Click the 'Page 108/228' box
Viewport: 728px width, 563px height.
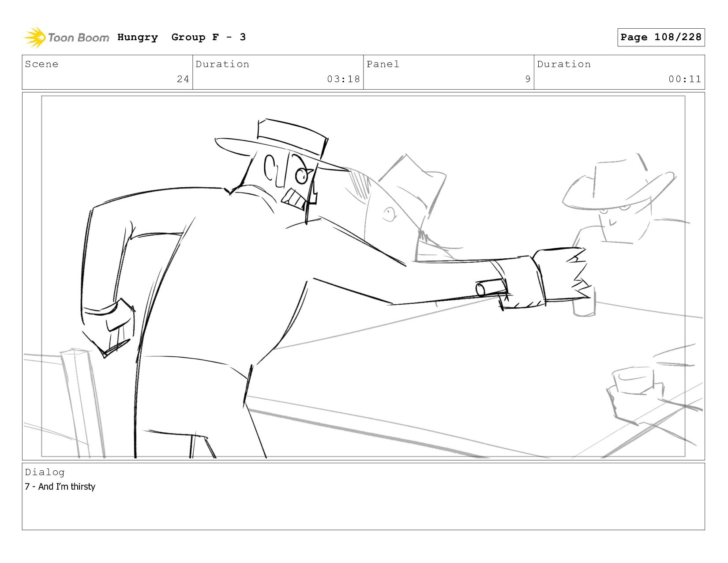point(661,37)
